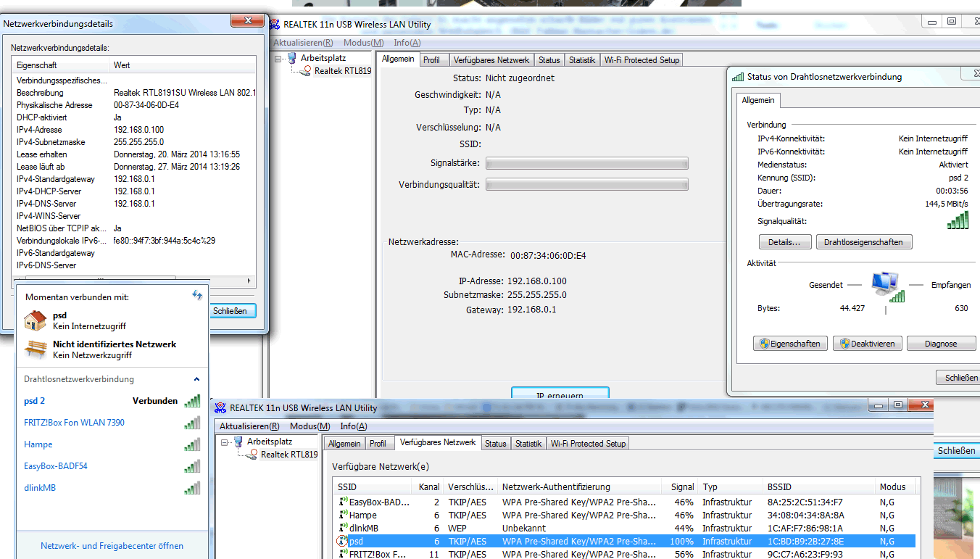
Task: Click the signal icon in the Status window title bar
Action: tap(738, 77)
